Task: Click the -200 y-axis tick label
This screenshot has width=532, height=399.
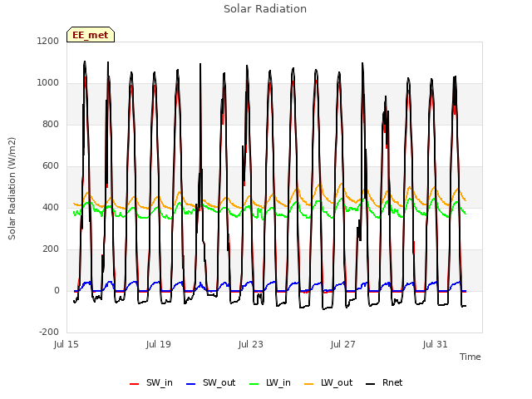Action: [x=49, y=332]
